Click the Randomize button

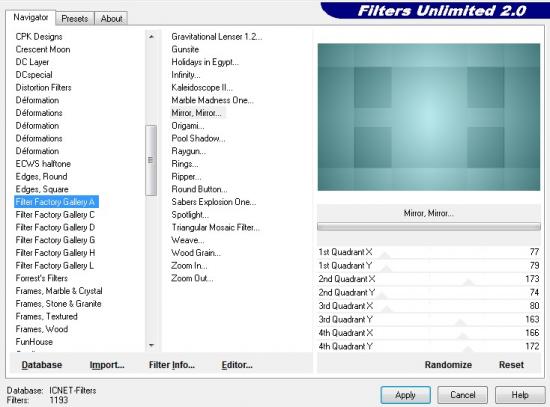coord(448,365)
